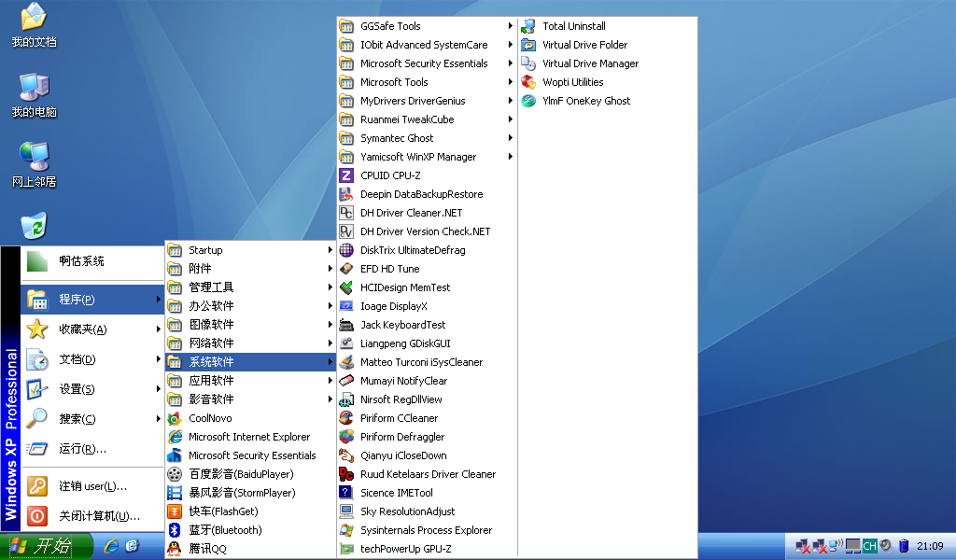Open Wopti Utilities icon
The height and width of the screenshot is (560, 956).
[528, 82]
